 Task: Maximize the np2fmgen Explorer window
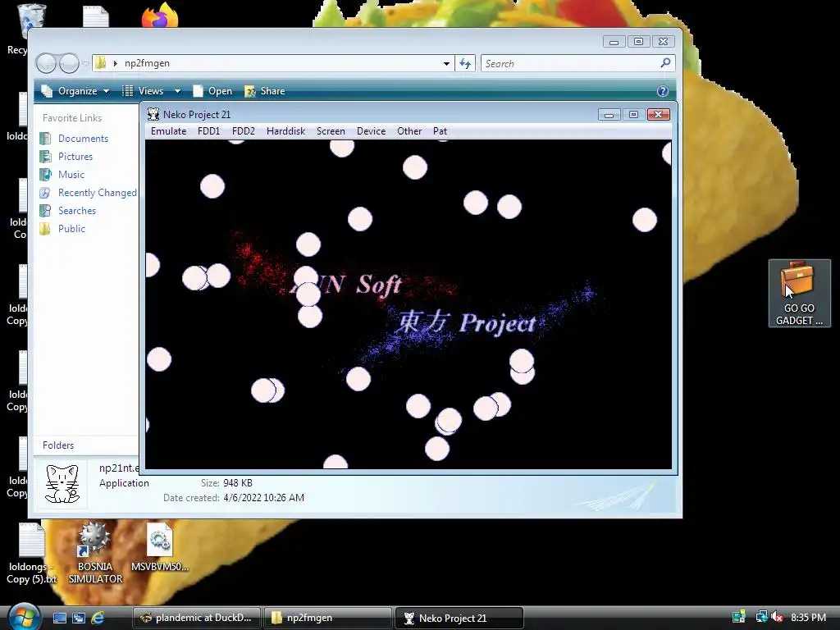638,41
